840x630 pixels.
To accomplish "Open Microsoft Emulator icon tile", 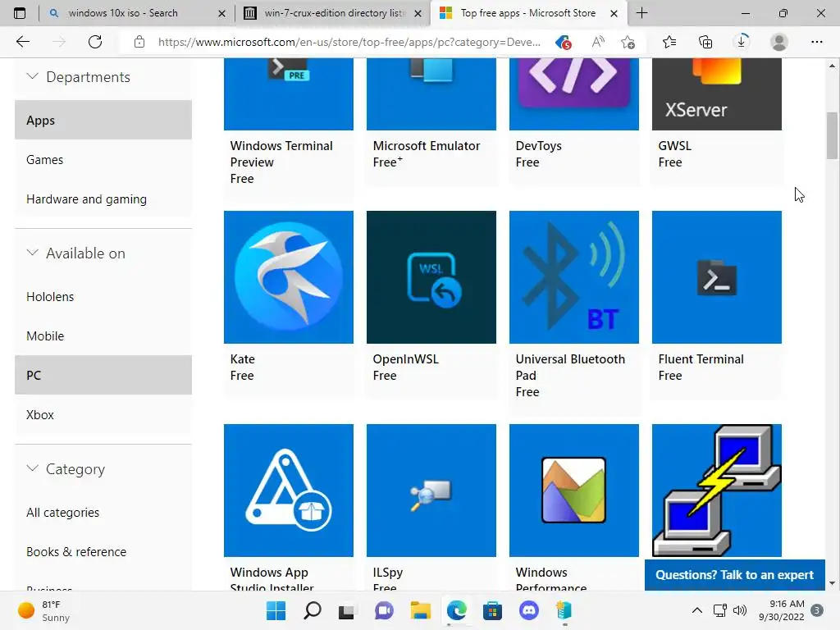I will [x=431, y=94].
